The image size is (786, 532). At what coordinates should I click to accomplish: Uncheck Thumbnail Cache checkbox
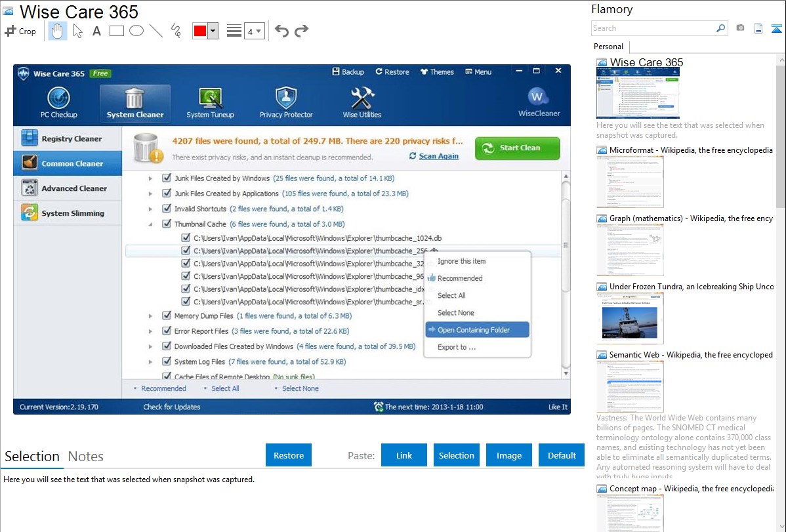tap(167, 224)
